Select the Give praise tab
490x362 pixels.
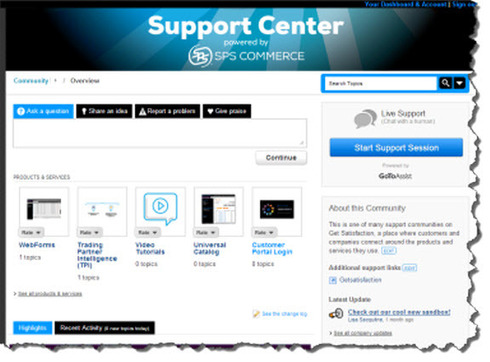click(x=227, y=111)
